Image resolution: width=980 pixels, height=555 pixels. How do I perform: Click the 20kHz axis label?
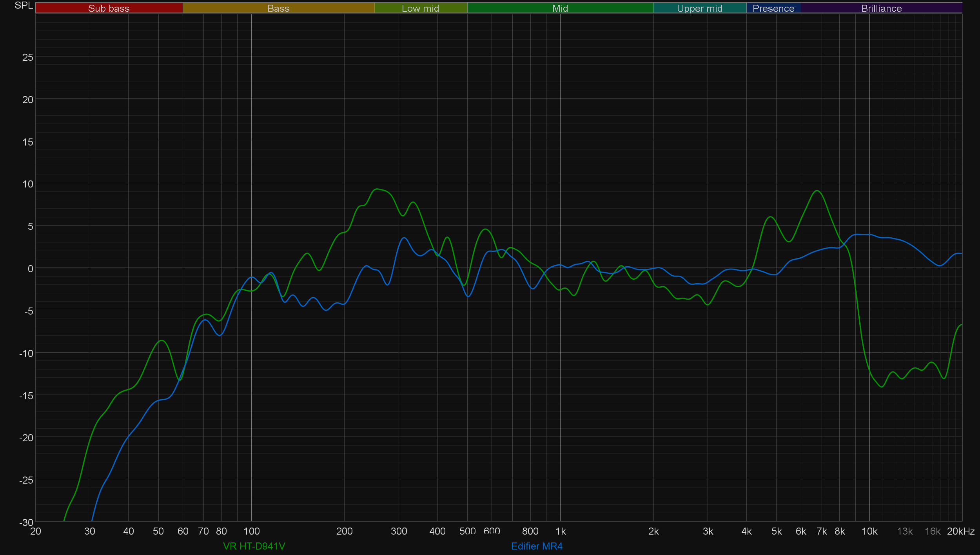point(960,531)
